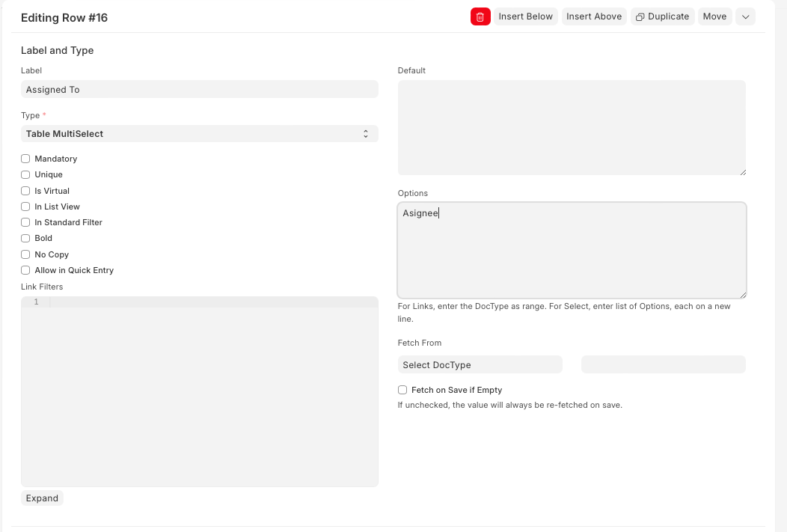Click inside the Label field showing Assigned To
787x532 pixels.
pyautogui.click(x=199, y=89)
